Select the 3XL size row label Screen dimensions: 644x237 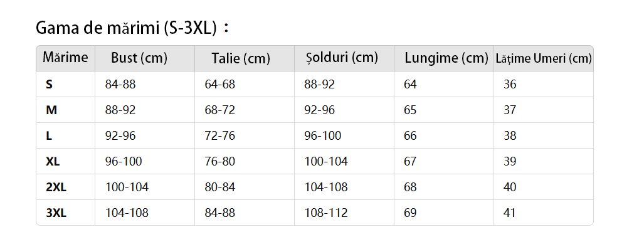pyautogui.click(x=56, y=213)
